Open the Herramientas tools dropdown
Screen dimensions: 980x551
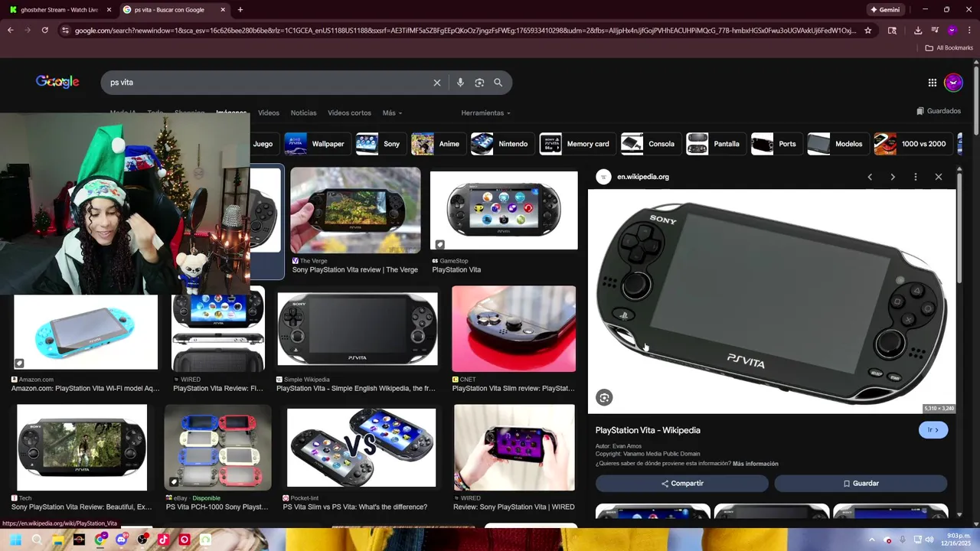click(486, 112)
